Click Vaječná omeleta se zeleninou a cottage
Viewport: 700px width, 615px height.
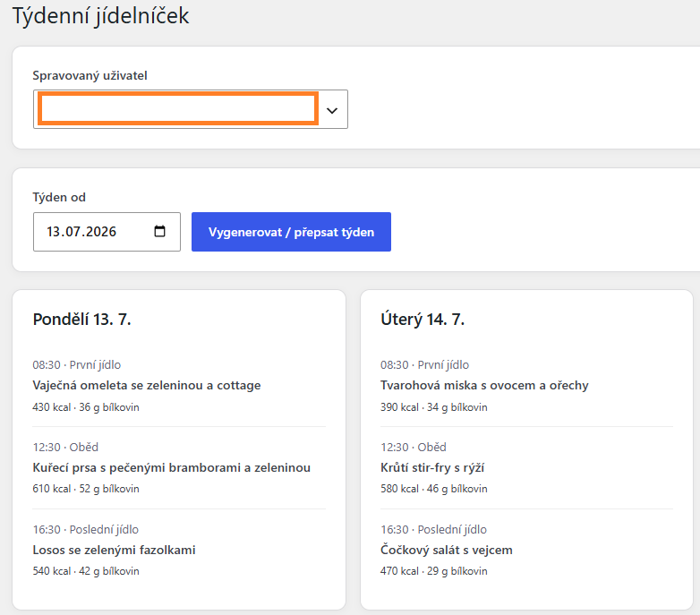point(147,385)
